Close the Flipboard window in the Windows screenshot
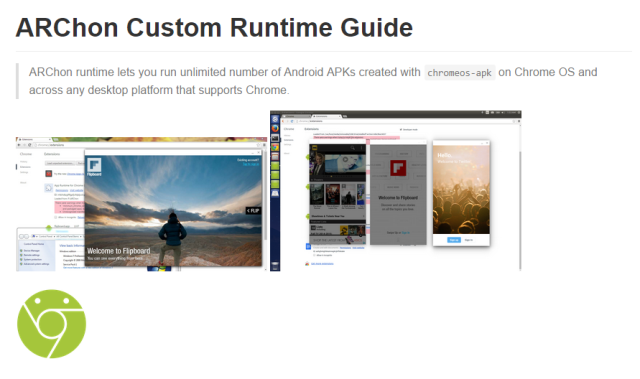 click(x=258, y=152)
